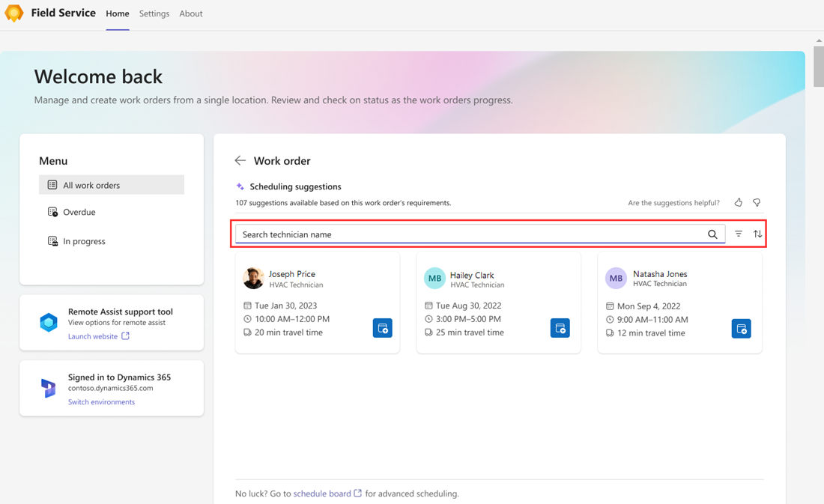Open the schedule board link
The height and width of the screenshot is (504, 824).
[x=321, y=494]
